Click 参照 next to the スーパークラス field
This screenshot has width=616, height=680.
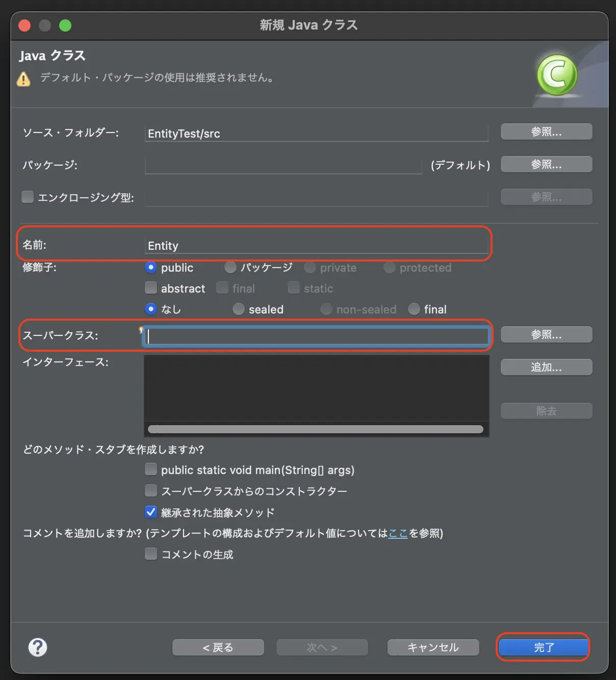tap(546, 334)
